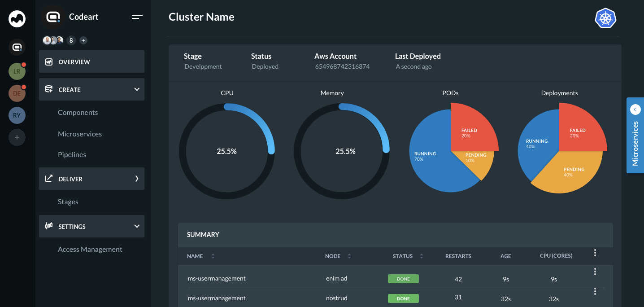Expand the Deliver section chevron
644x307 pixels.
pyautogui.click(x=137, y=179)
